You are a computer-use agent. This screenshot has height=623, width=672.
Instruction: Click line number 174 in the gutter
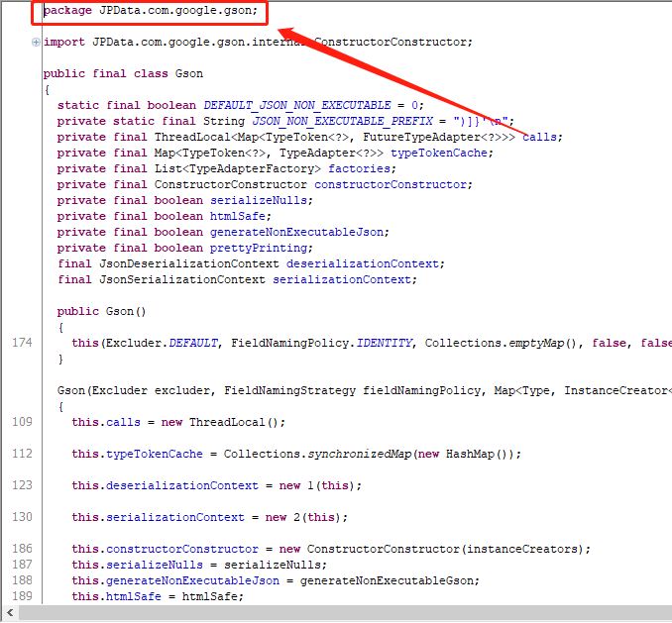click(x=22, y=343)
